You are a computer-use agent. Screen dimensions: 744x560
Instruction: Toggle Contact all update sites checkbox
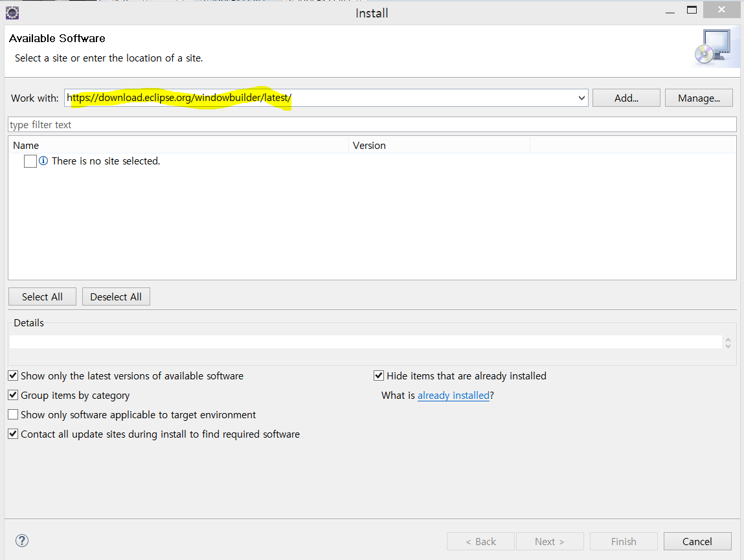14,434
